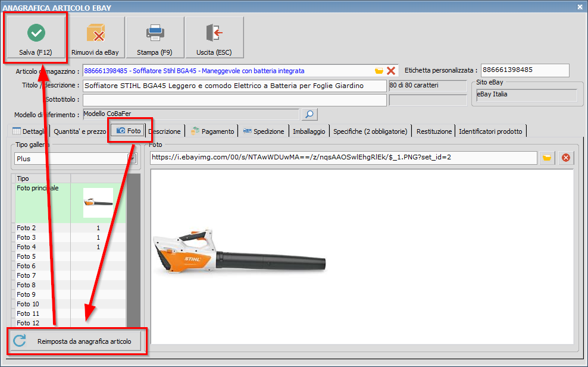Select the Foto 8 row
Screen dimensions: 588x367
click(70, 285)
